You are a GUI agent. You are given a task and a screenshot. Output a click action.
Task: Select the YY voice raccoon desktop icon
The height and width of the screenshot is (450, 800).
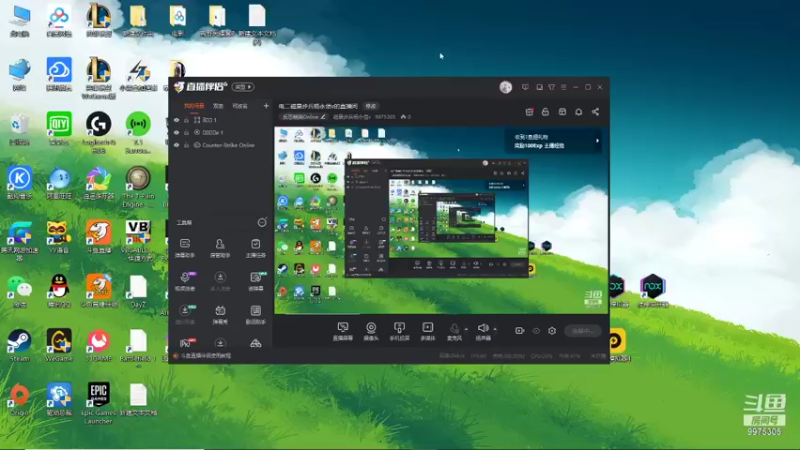59,237
